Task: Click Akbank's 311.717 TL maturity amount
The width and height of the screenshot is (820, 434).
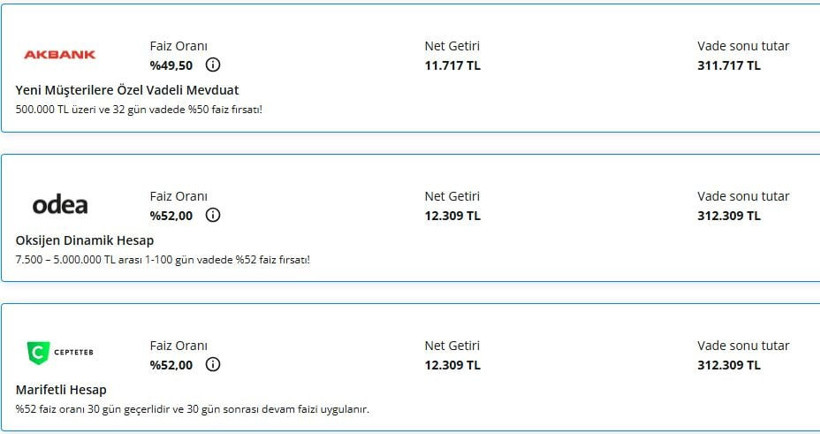Action: click(x=728, y=65)
